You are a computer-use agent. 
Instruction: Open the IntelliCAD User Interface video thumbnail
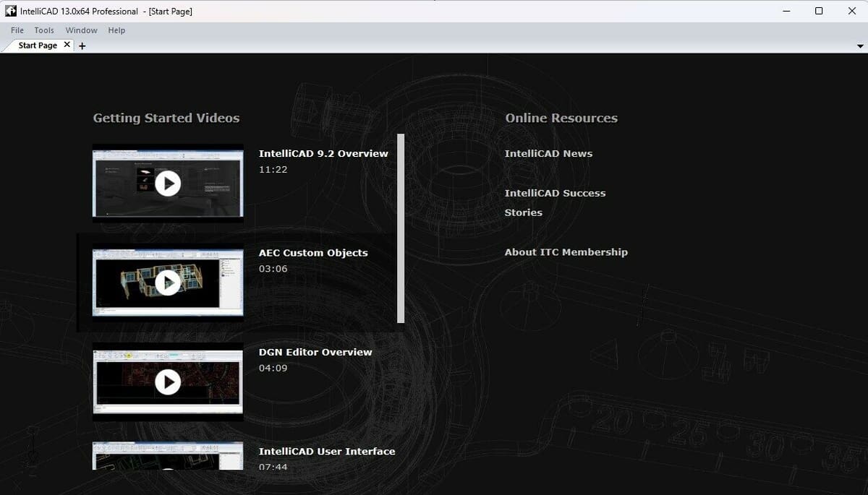pos(168,455)
